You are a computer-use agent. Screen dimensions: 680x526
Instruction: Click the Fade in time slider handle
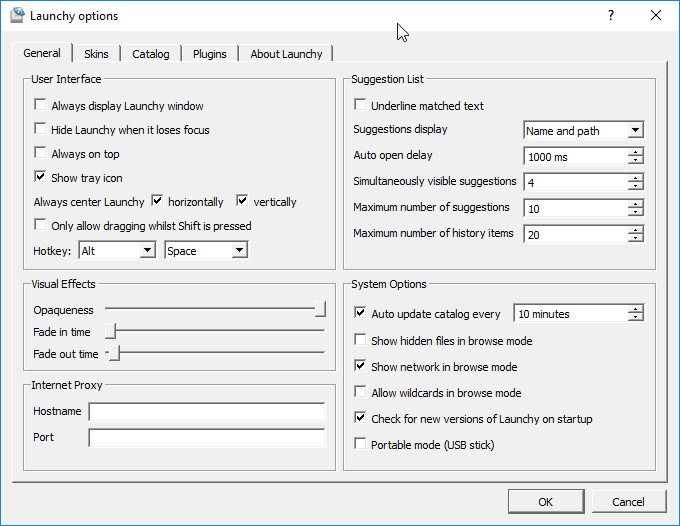click(111, 330)
